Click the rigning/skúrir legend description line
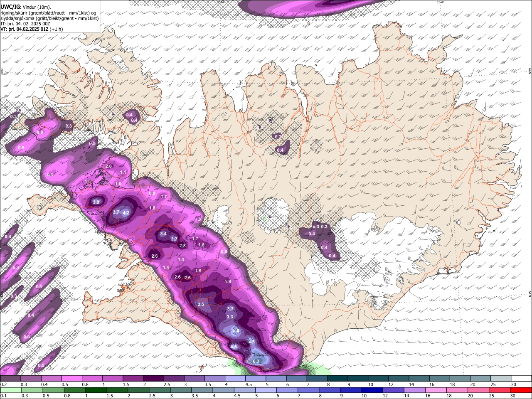Screen dimensions: 532x399 click(x=48, y=13)
